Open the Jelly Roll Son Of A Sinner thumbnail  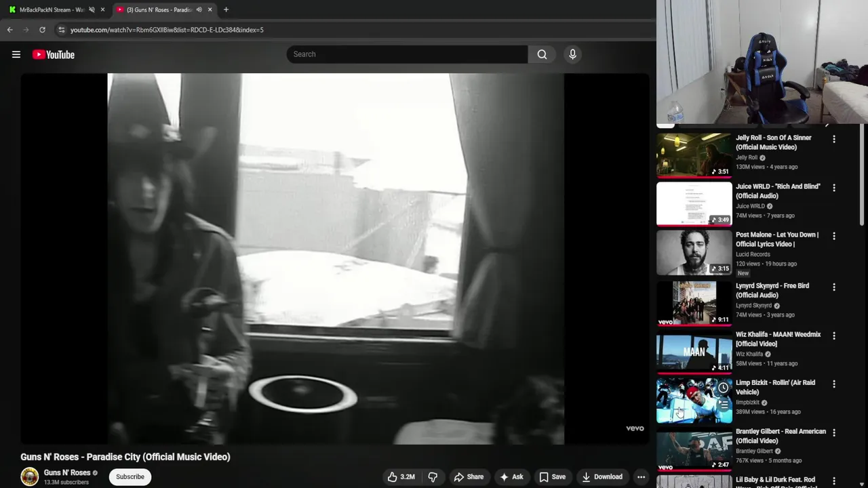694,155
